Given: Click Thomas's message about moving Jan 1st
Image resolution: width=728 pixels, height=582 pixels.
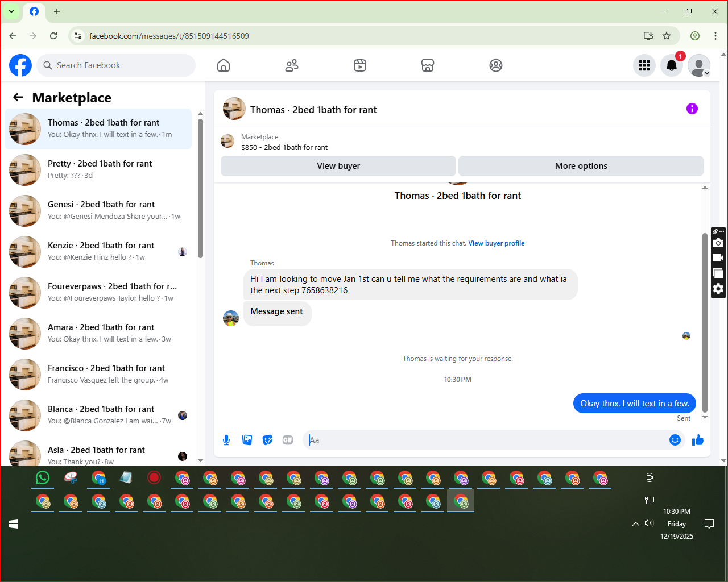Looking at the screenshot, I should click(410, 284).
